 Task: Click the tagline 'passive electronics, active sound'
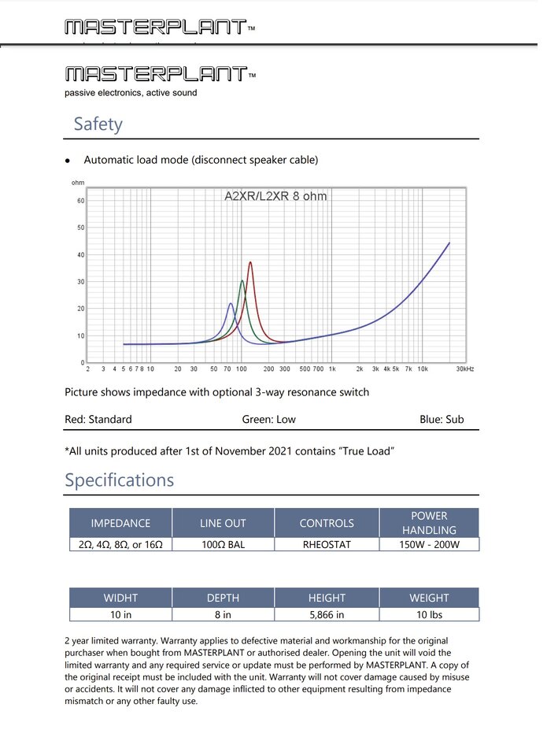click(131, 93)
